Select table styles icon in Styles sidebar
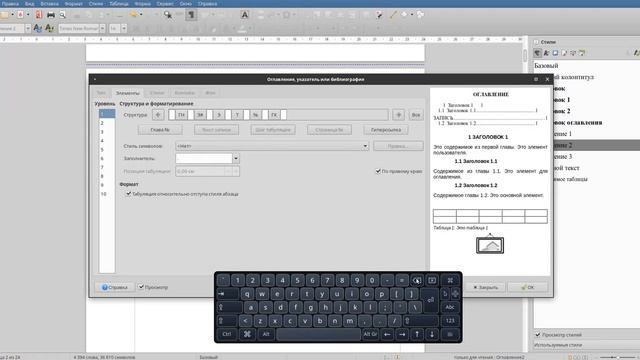This screenshot has height=360, width=640. pyautogui.click(x=582, y=53)
